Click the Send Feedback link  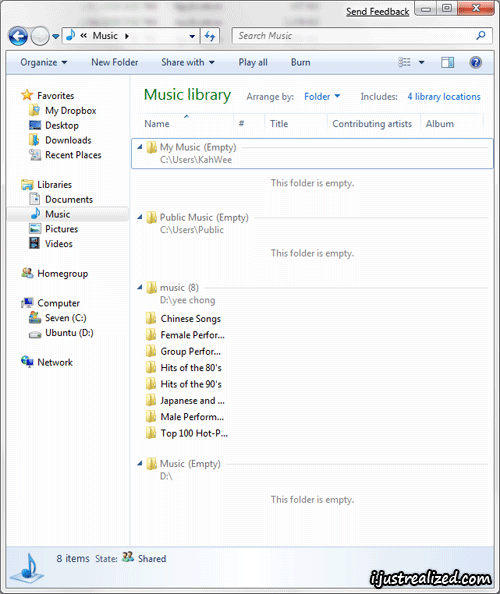(x=378, y=12)
